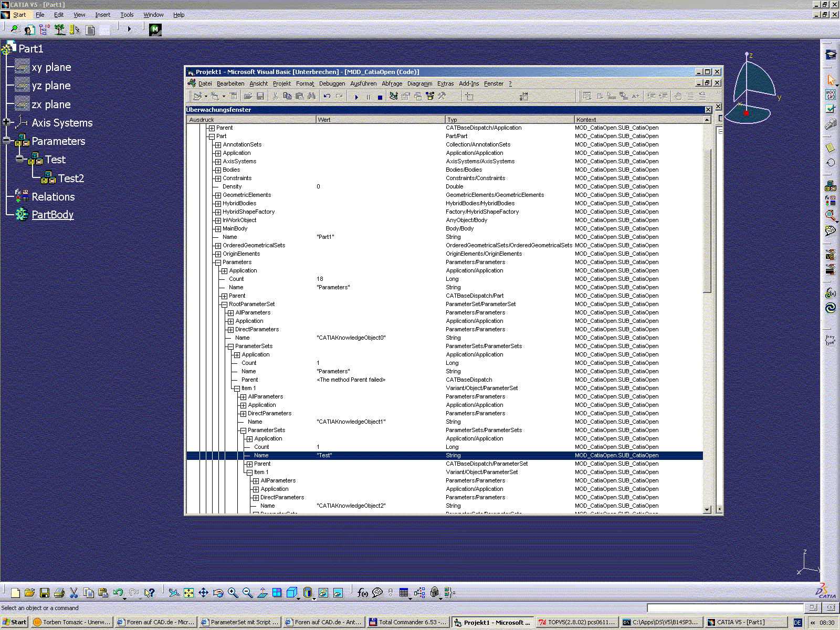Click the New file icon in CATIA toolbar
The width and height of the screenshot is (840, 630).
pyautogui.click(x=15, y=593)
